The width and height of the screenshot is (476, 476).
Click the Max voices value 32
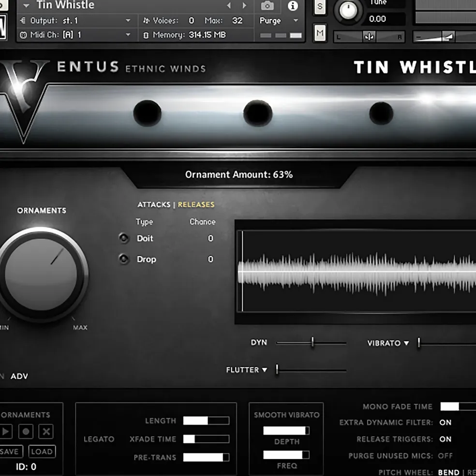tap(238, 20)
